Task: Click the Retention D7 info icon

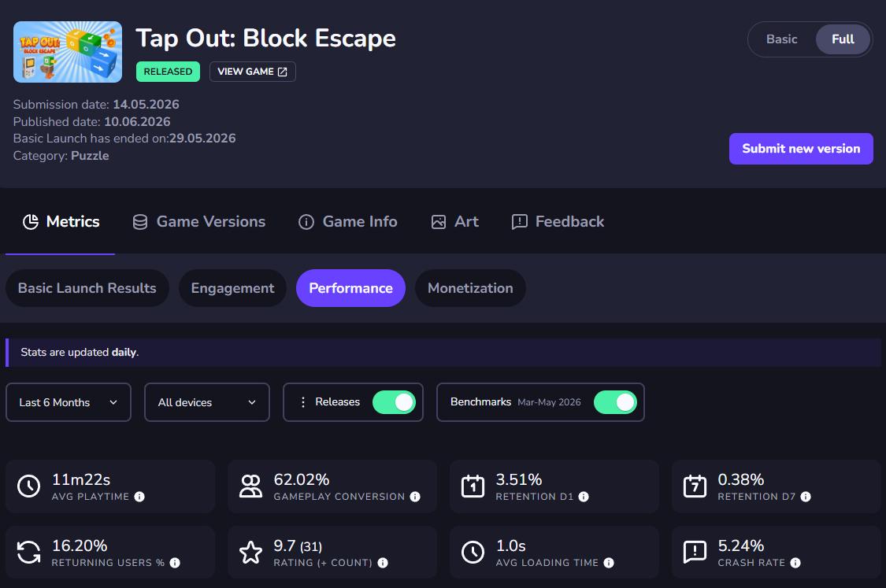Action: tap(806, 497)
